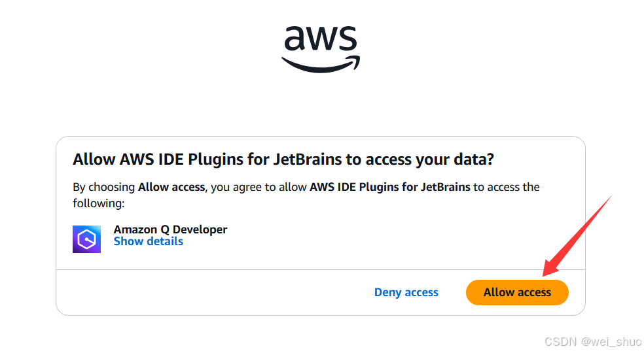Click the Amazon Q Developer label text
Viewport: 644px width, 353px height.
[170, 229]
